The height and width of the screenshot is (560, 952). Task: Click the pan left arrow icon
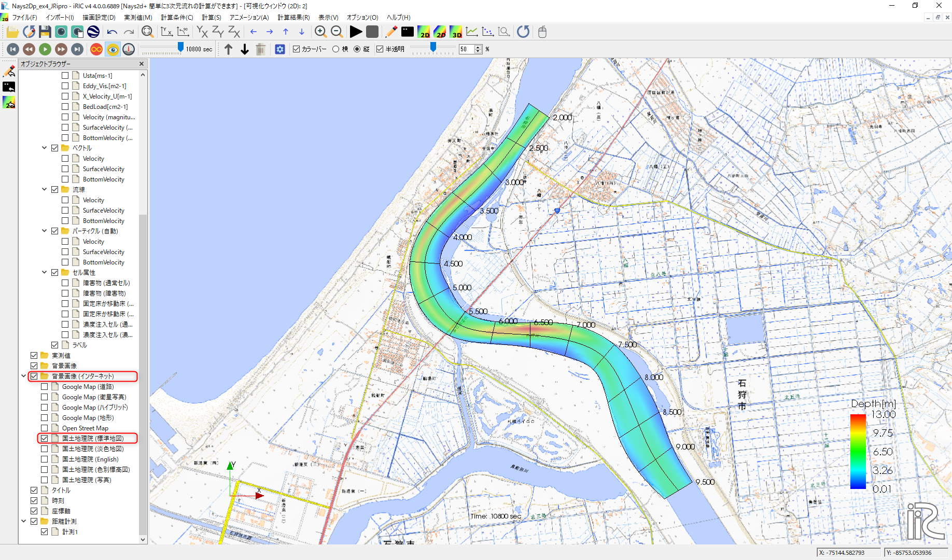point(254,32)
